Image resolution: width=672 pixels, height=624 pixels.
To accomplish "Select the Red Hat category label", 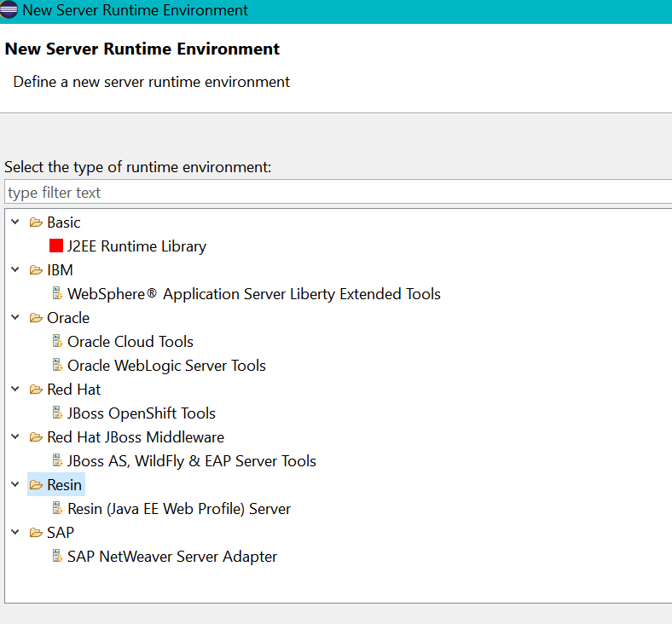I will pos(73,390).
